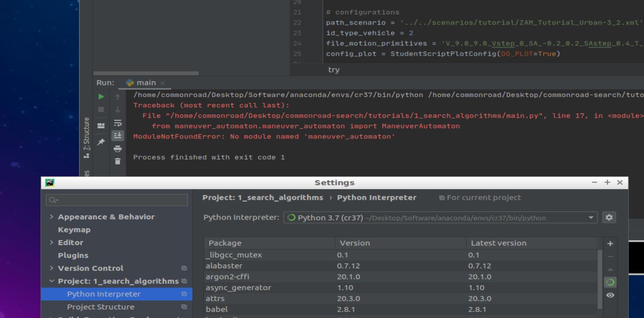Open interpreter gear settings button
The image size is (644, 318).
click(x=610, y=218)
